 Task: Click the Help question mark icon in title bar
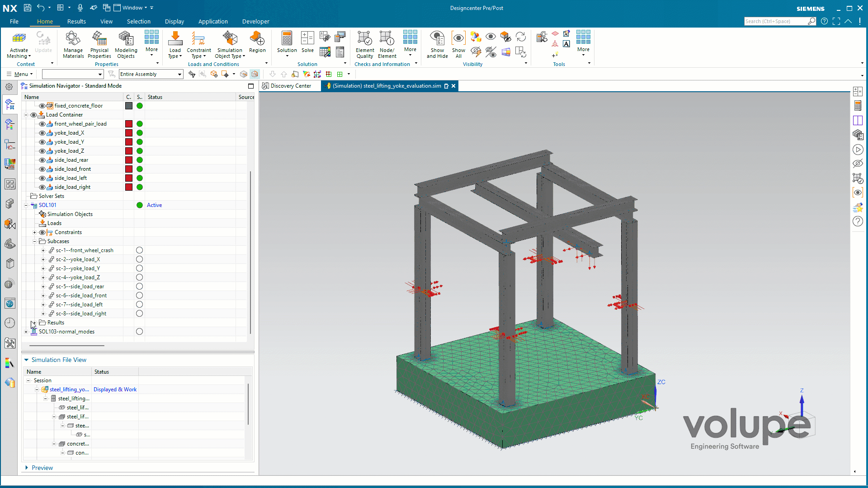(x=824, y=21)
